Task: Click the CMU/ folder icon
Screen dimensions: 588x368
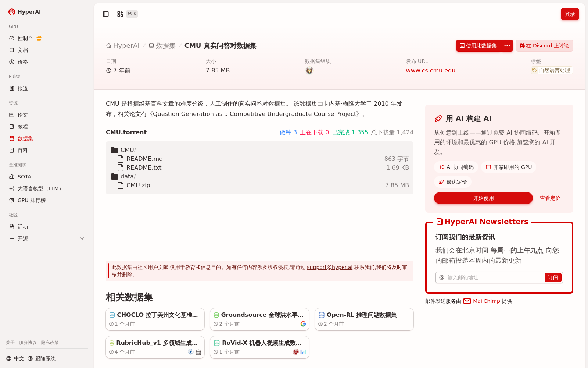Action: point(115,150)
